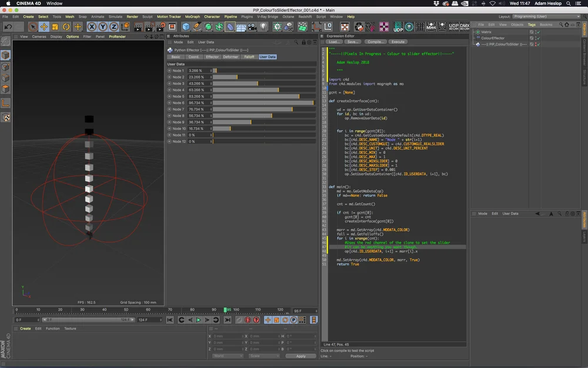Click the Execute button in Expression Editor
The height and width of the screenshot is (368, 588).
(x=398, y=42)
